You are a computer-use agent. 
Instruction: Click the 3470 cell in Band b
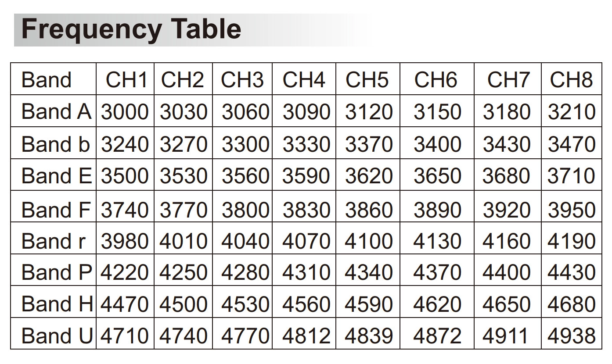[x=571, y=144]
